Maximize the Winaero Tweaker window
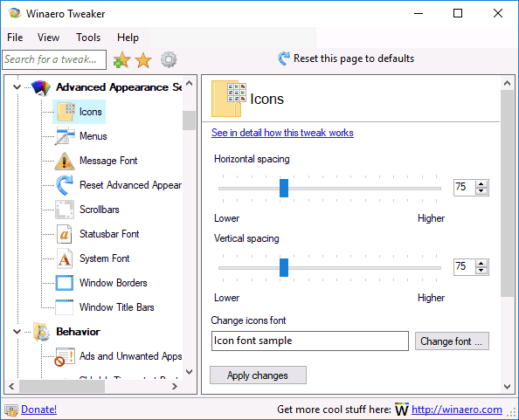 click(458, 14)
